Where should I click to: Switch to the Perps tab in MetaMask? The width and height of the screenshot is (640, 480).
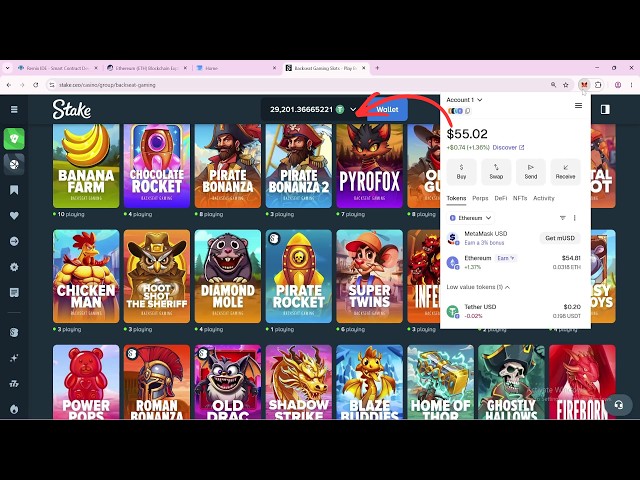click(x=480, y=198)
